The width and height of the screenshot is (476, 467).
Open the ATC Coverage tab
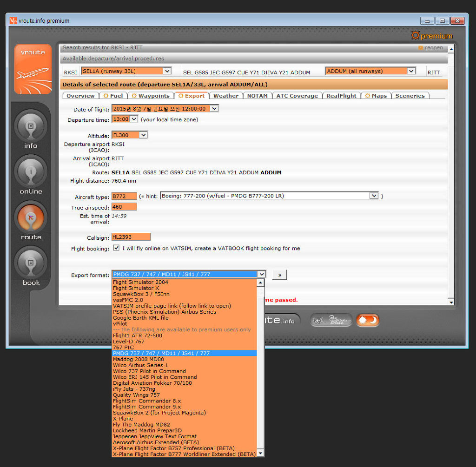297,96
